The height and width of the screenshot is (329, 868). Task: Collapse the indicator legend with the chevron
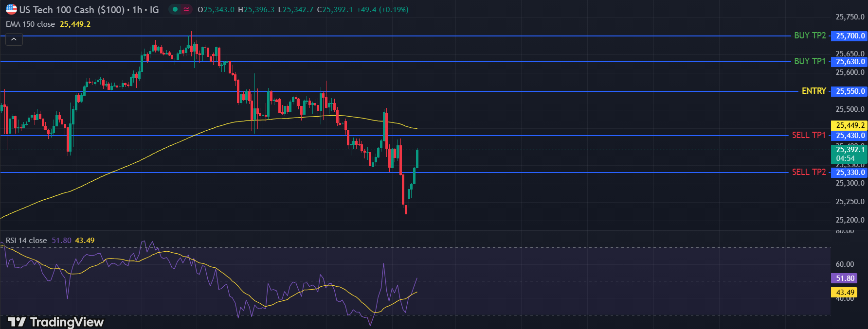[14, 39]
